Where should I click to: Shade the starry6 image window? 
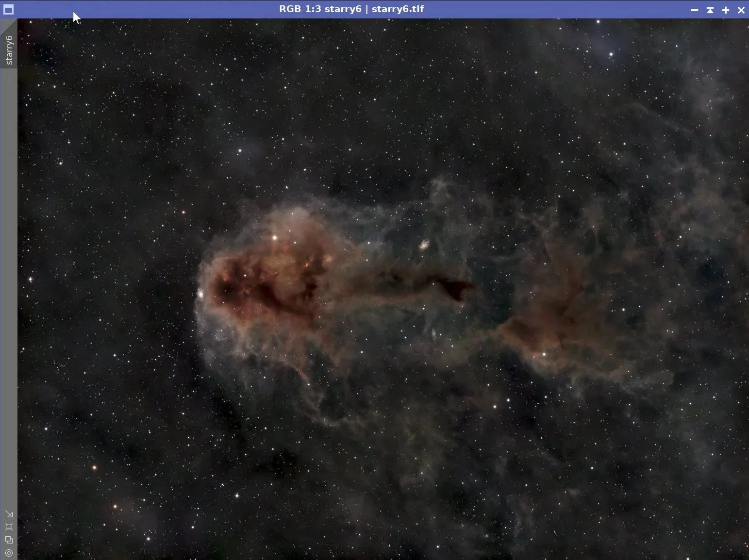click(x=710, y=10)
